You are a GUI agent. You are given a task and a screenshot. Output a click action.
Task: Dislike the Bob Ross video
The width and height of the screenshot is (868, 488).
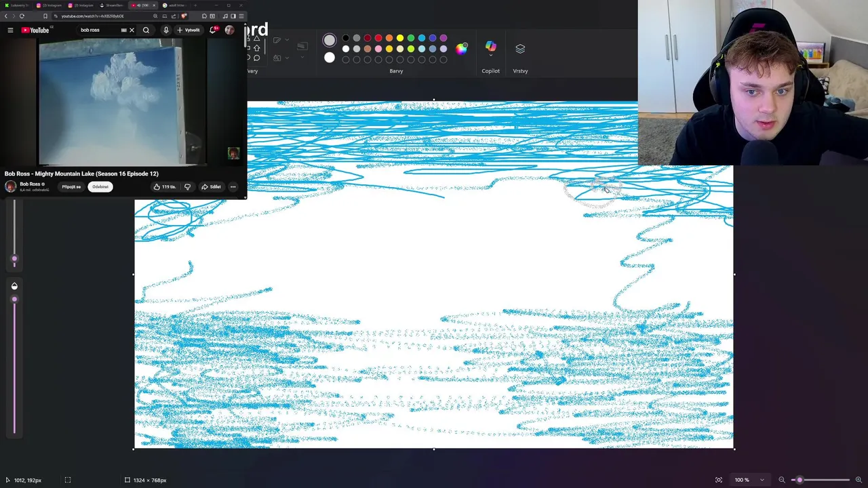tap(187, 186)
